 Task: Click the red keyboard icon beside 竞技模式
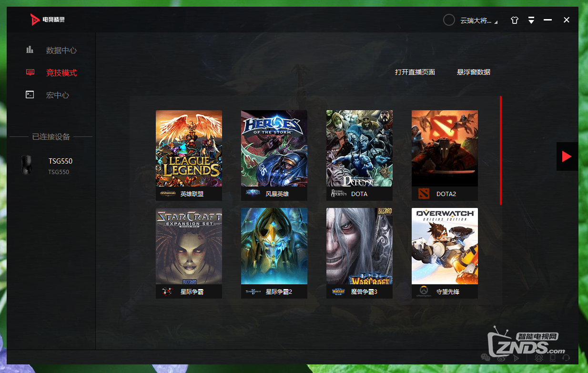[30, 73]
